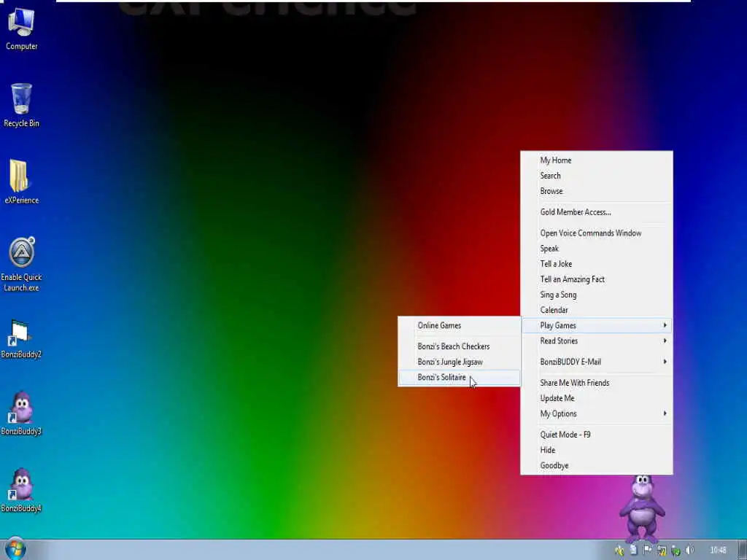This screenshot has height=560, width=747.
Task: Click the Action Center flag tray icon
Action: [648, 551]
